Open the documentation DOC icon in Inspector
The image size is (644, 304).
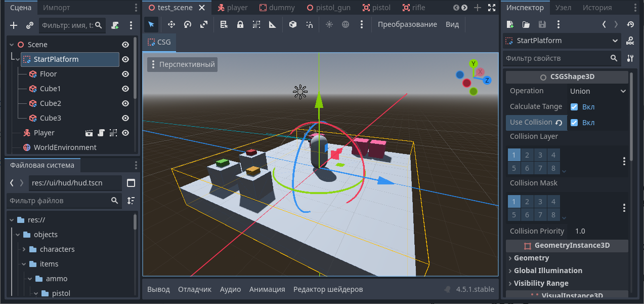click(x=630, y=41)
